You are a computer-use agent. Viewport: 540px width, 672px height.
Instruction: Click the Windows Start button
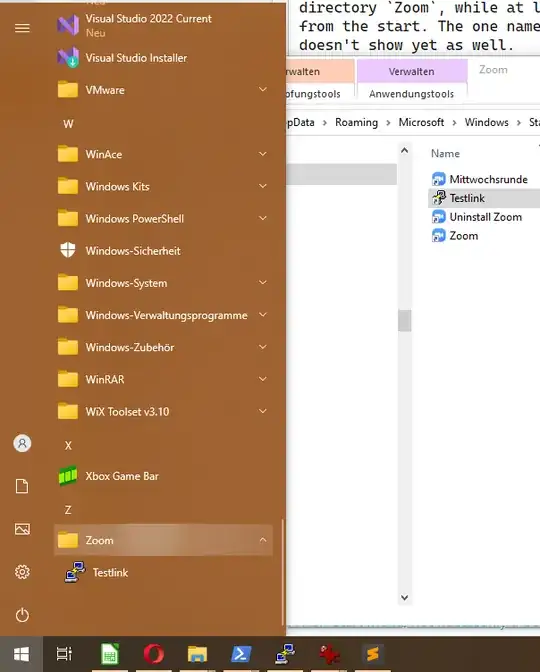[21, 654]
